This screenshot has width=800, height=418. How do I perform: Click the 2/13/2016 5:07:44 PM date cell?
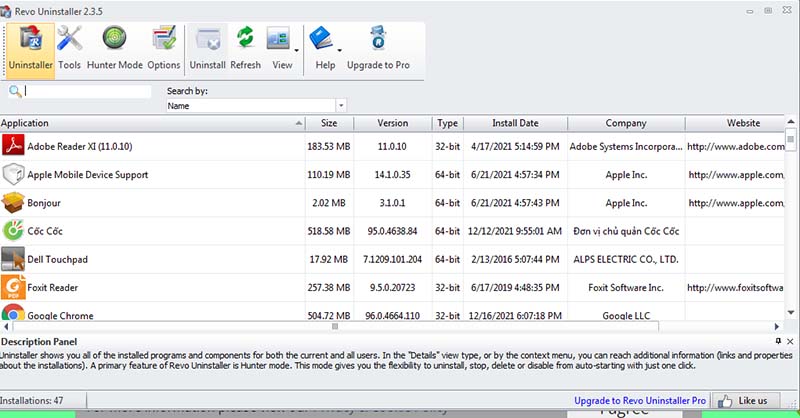[x=515, y=259]
